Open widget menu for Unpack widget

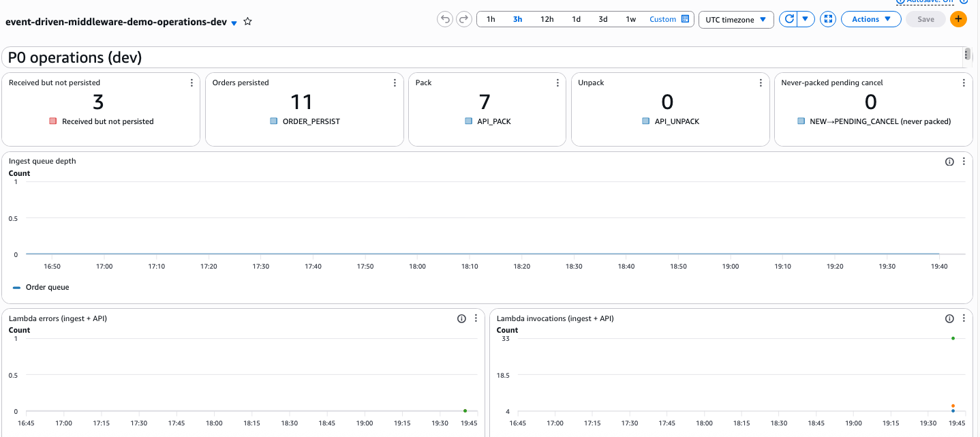click(761, 82)
